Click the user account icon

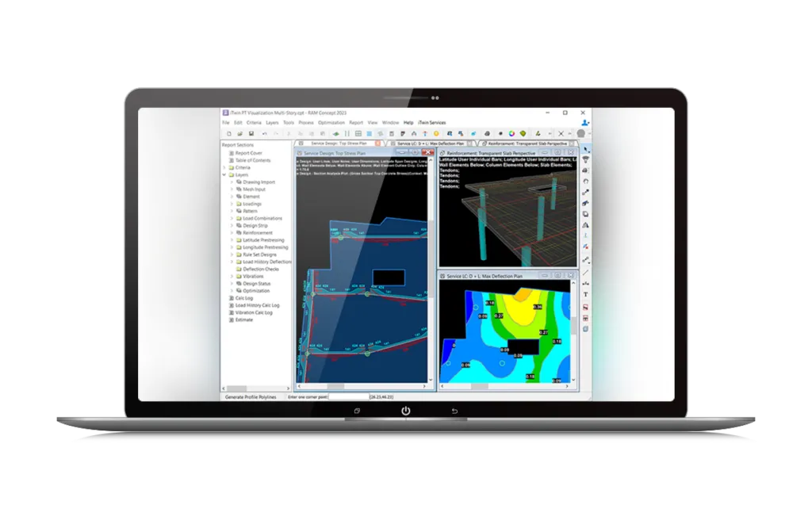pyautogui.click(x=585, y=123)
